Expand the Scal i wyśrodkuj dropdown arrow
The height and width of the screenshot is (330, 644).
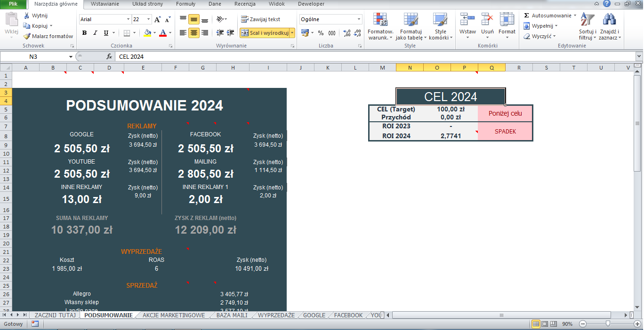tap(292, 33)
